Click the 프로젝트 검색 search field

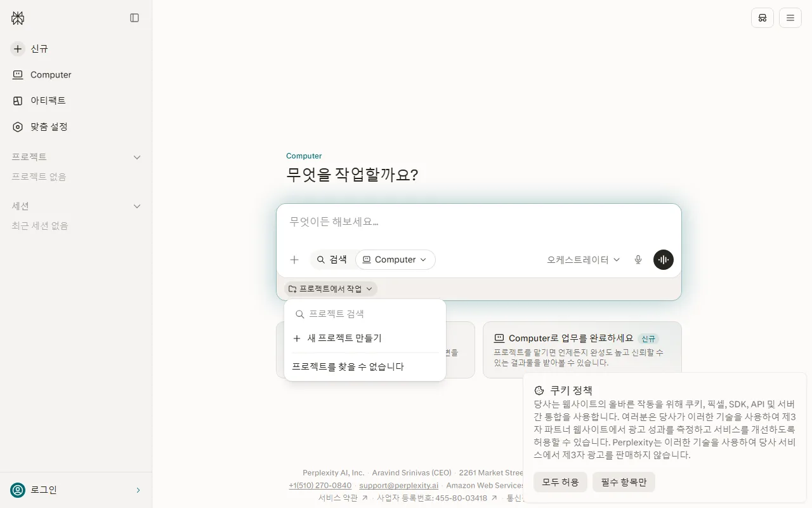365,314
